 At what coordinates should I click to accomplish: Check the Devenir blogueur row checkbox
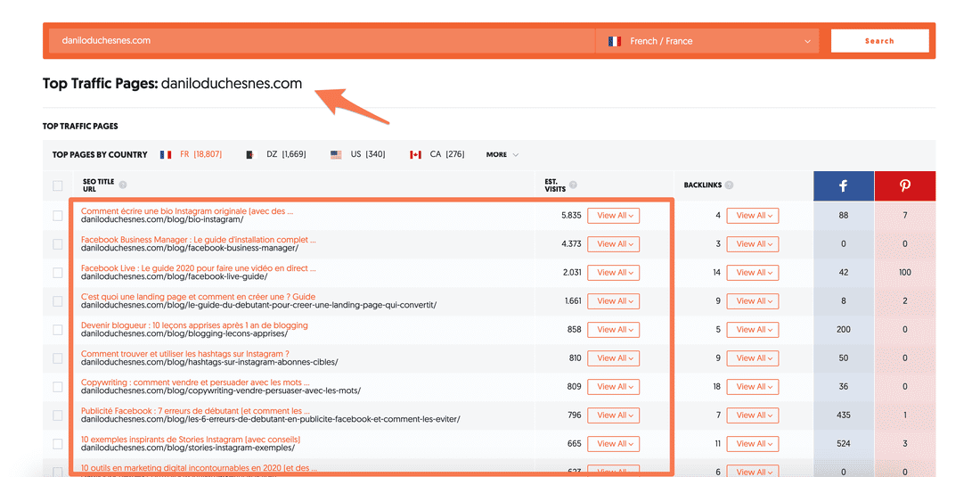click(x=58, y=330)
